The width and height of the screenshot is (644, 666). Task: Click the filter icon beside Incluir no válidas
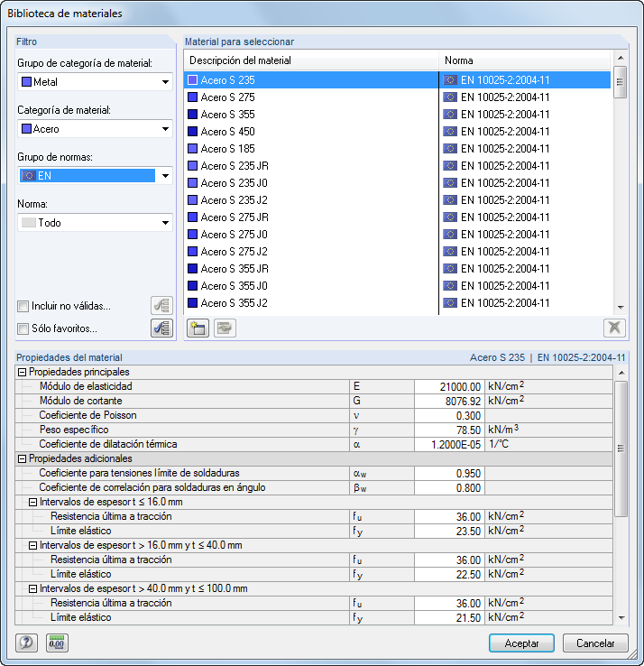[161, 305]
